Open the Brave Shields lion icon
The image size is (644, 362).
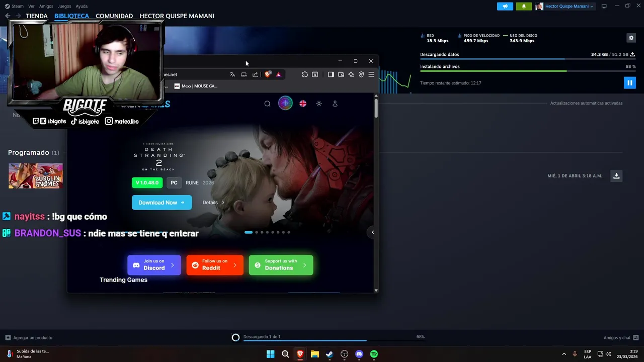pos(268,74)
